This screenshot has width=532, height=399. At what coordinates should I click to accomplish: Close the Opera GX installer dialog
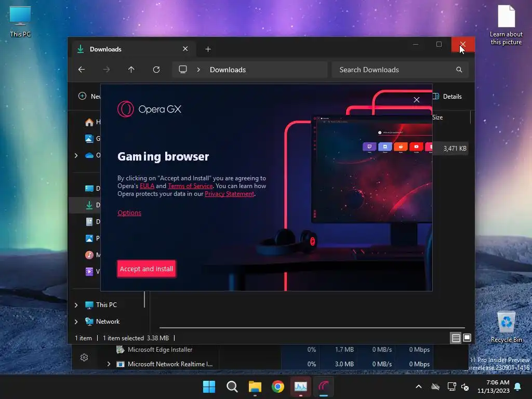tap(417, 100)
